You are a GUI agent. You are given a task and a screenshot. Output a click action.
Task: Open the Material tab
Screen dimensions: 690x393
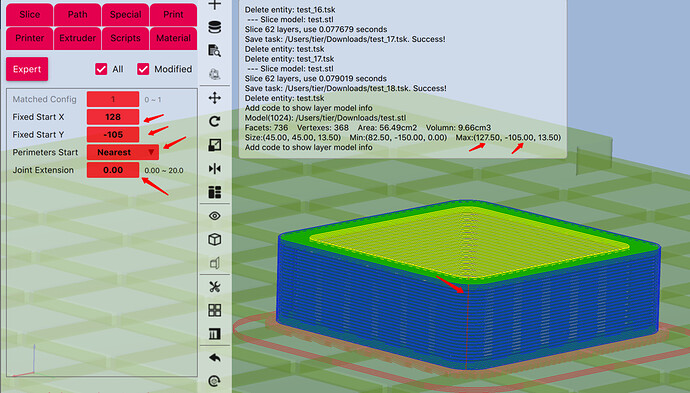pyautogui.click(x=173, y=38)
